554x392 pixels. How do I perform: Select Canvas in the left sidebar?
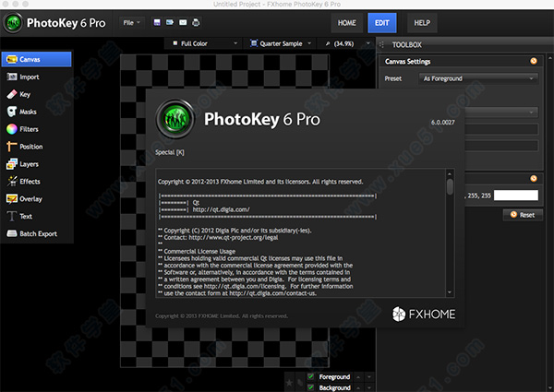[x=36, y=59]
